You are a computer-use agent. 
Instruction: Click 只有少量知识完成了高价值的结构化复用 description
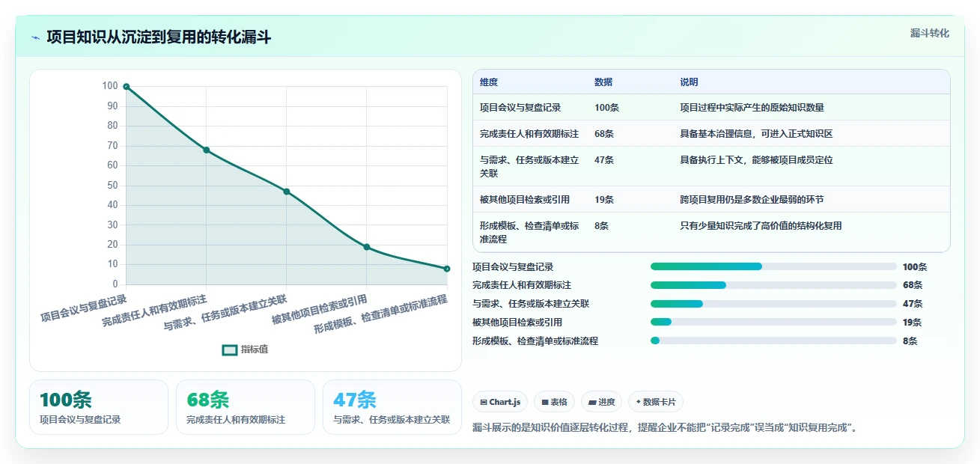pos(761,226)
